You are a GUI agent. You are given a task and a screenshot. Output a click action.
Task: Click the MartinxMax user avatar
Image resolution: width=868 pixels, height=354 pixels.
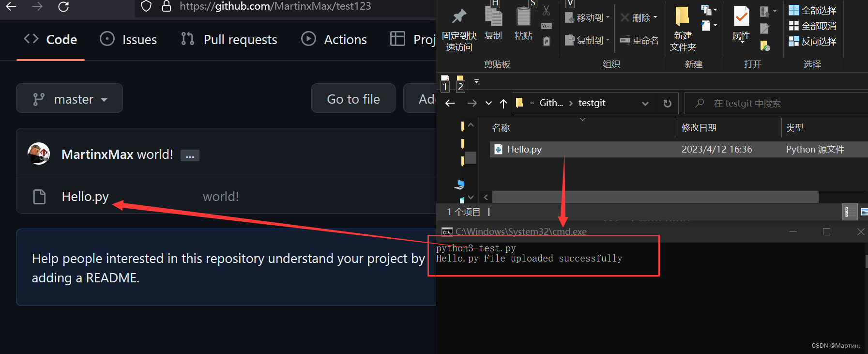[x=39, y=154]
